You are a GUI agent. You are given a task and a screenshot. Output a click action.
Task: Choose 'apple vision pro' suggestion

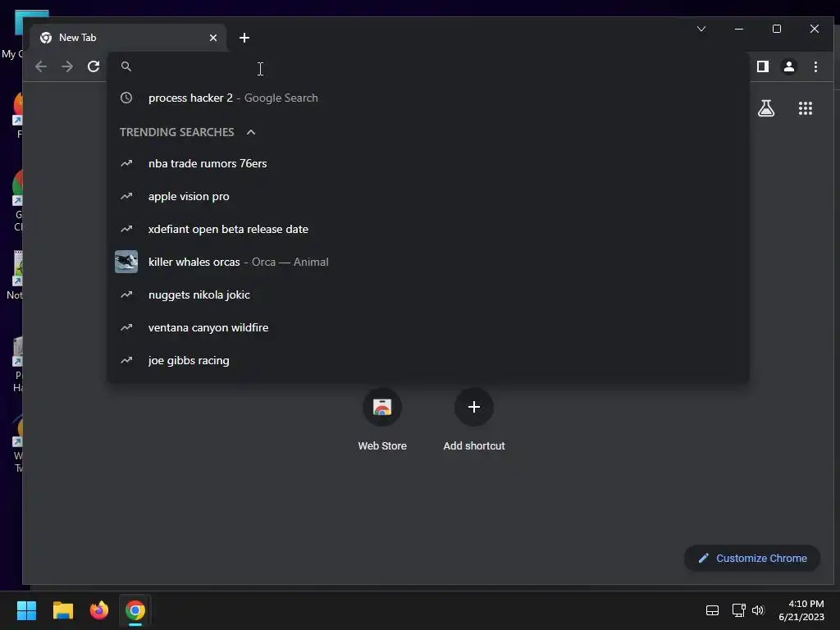click(428, 196)
